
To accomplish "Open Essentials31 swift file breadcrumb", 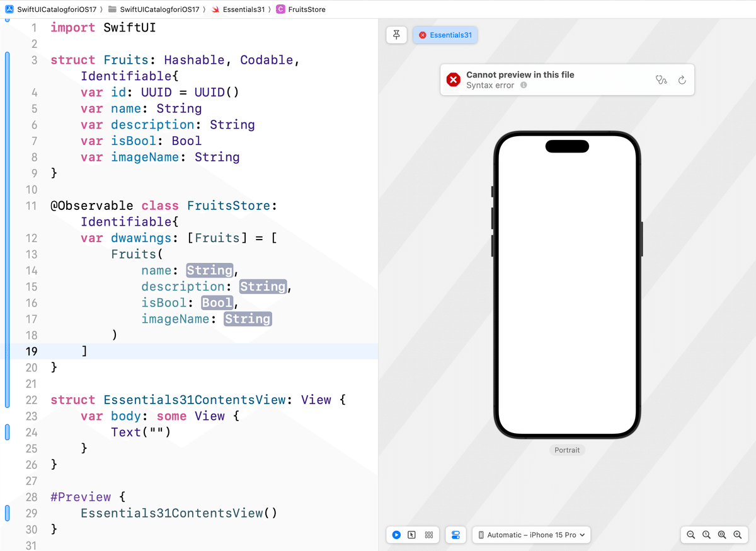I will pos(244,9).
